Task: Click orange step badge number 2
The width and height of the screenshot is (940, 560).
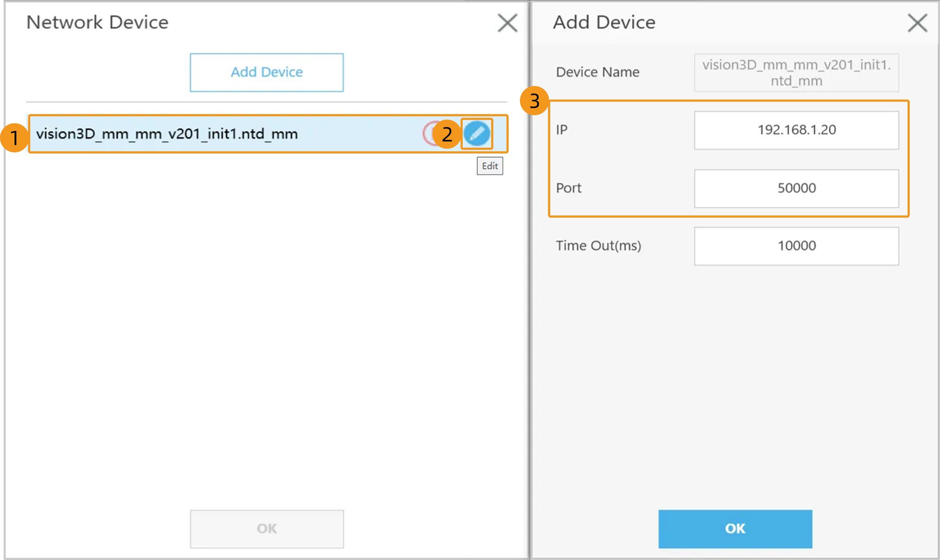Action: pyautogui.click(x=447, y=134)
